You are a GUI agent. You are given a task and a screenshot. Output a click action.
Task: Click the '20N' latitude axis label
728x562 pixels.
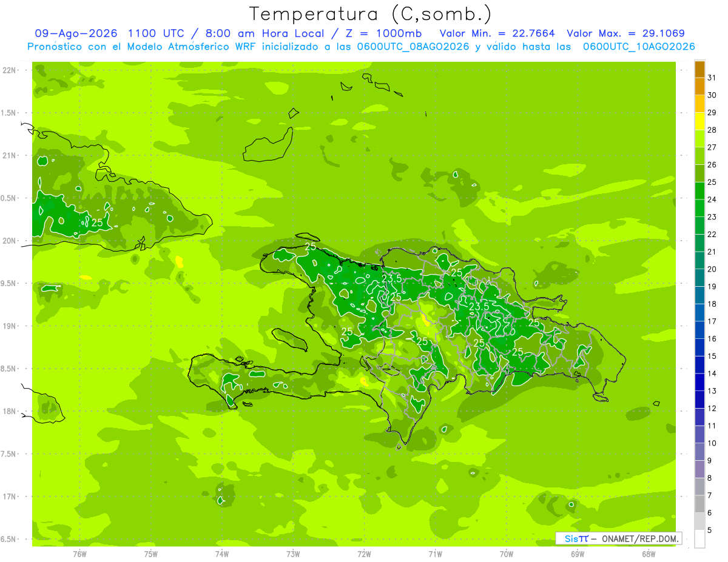tap(9, 241)
